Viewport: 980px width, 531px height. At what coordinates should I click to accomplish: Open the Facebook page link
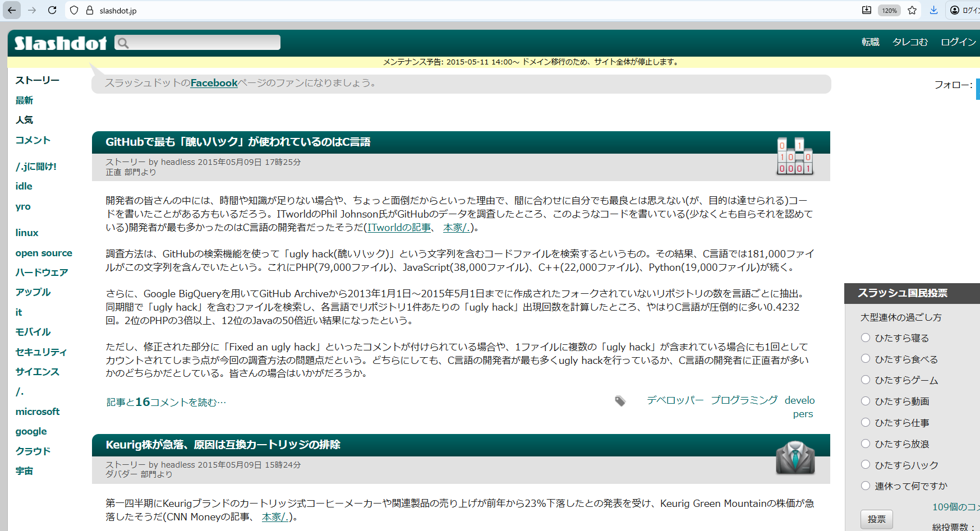click(214, 83)
